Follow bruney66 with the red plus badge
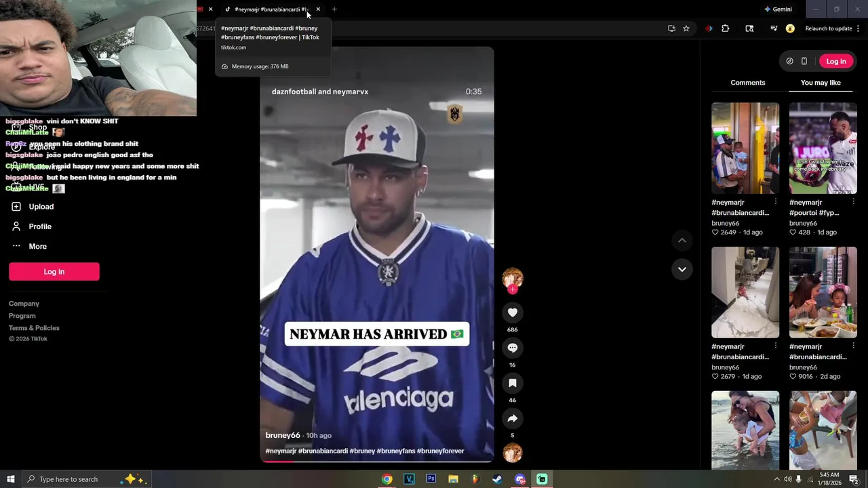The width and height of the screenshot is (868, 488). click(x=513, y=289)
